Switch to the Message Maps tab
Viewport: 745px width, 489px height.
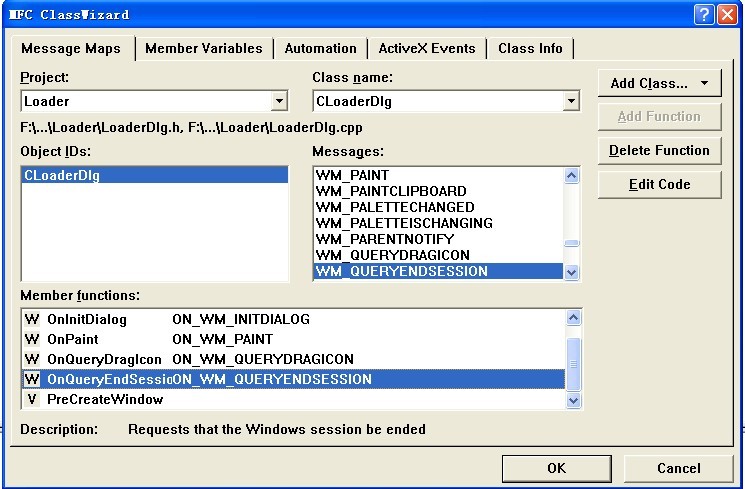[x=71, y=48]
